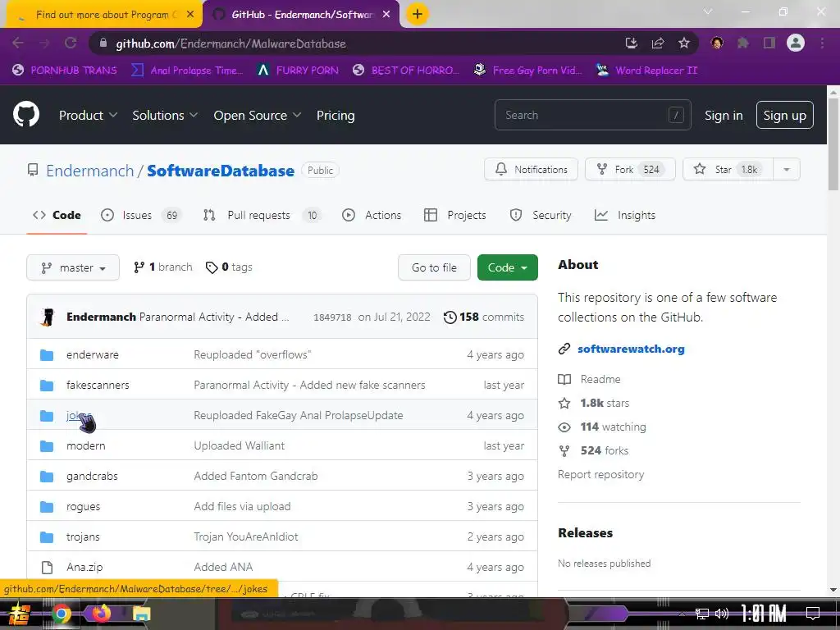This screenshot has height=630, width=840.
Task: Open the green Code dropdown button
Action: (507, 267)
